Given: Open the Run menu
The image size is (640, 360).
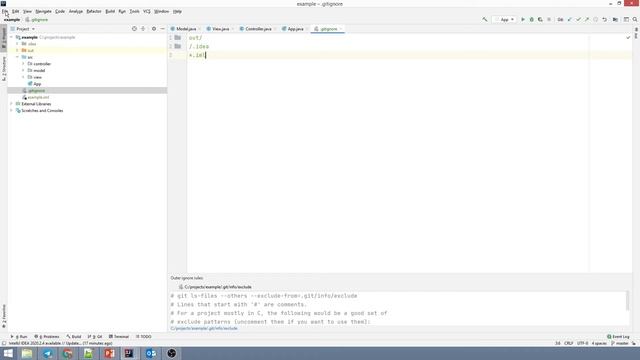Looking at the screenshot, I should [122, 11].
